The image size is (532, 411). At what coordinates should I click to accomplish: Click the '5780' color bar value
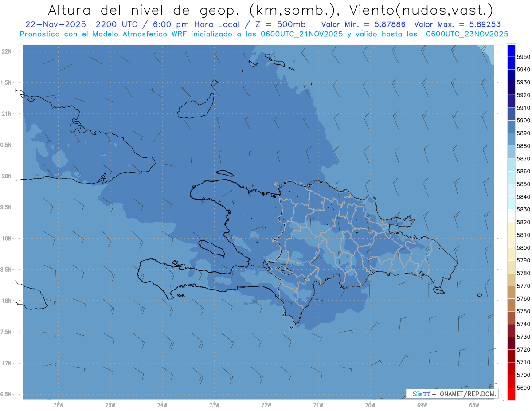click(524, 273)
